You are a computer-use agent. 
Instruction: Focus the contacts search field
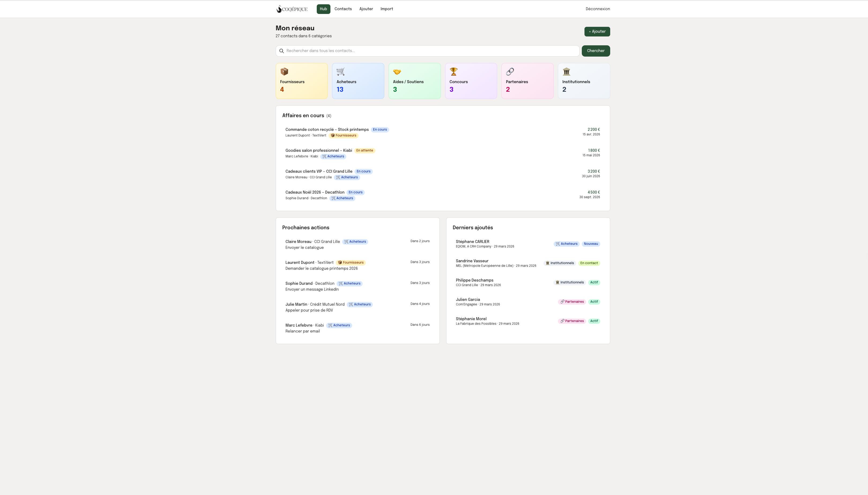[427, 51]
